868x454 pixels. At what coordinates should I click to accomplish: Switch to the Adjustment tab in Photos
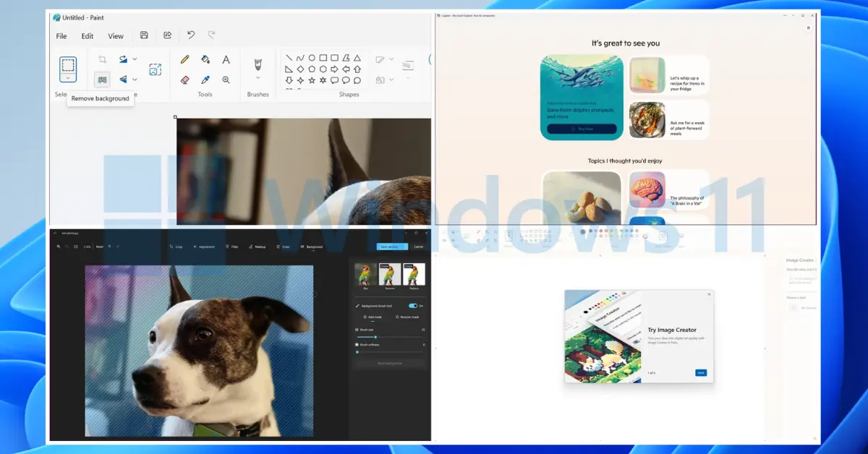[204, 247]
